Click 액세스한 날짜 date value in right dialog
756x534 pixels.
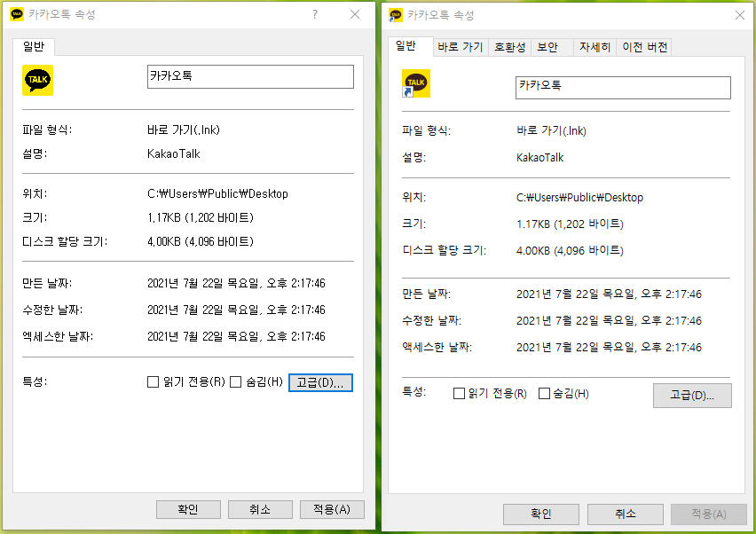[609, 348]
